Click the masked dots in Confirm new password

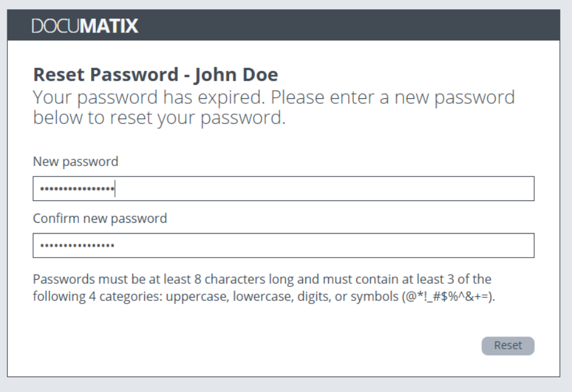pyautogui.click(x=77, y=246)
